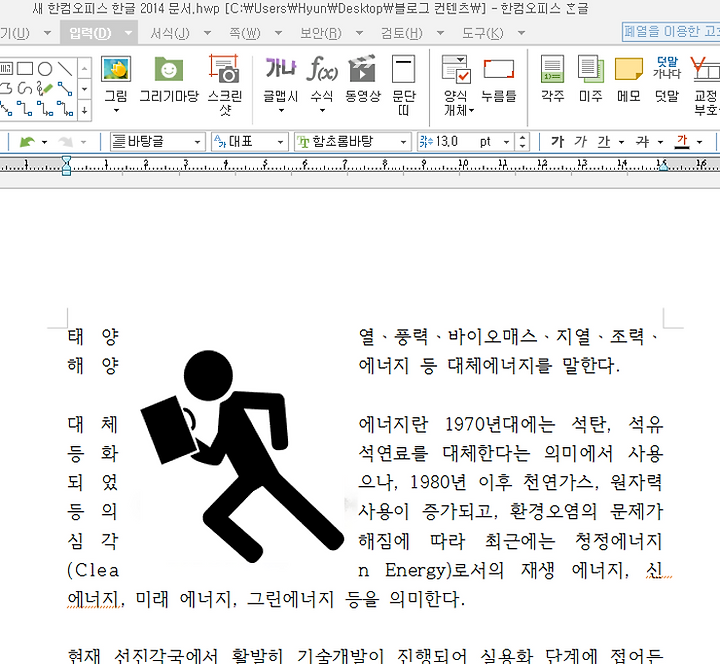The width and height of the screenshot is (720, 664).
Task: Launch the 스크린 샷 screenshot tool
Action: (x=225, y=85)
